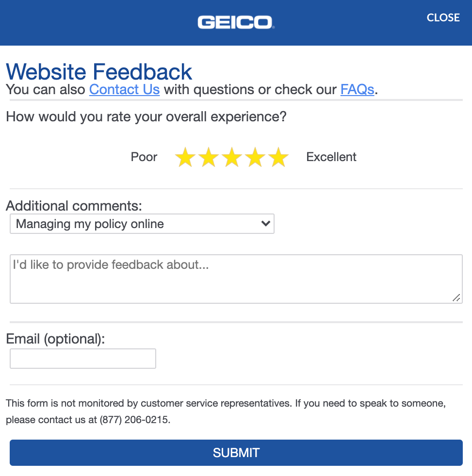Open the "Managing my policy online" dropdown

[x=142, y=224]
